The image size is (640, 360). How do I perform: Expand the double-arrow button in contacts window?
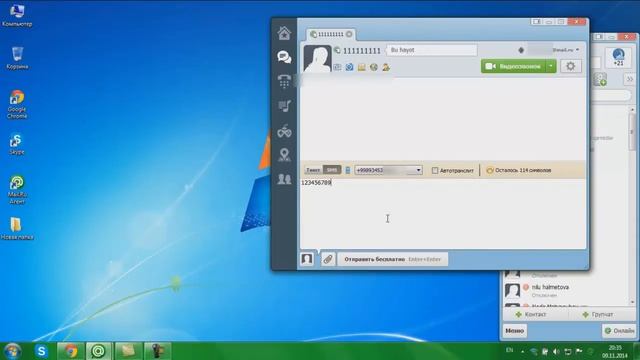pos(630,79)
